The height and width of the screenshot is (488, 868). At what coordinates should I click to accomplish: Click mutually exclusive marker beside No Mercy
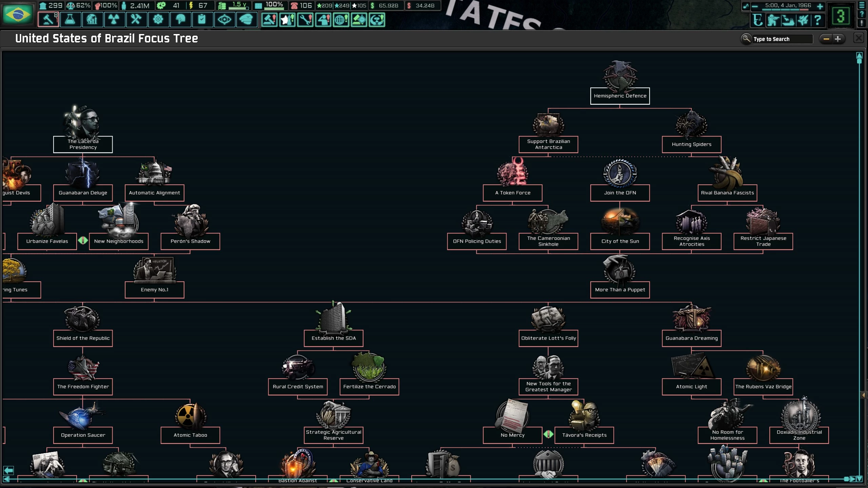point(548,434)
